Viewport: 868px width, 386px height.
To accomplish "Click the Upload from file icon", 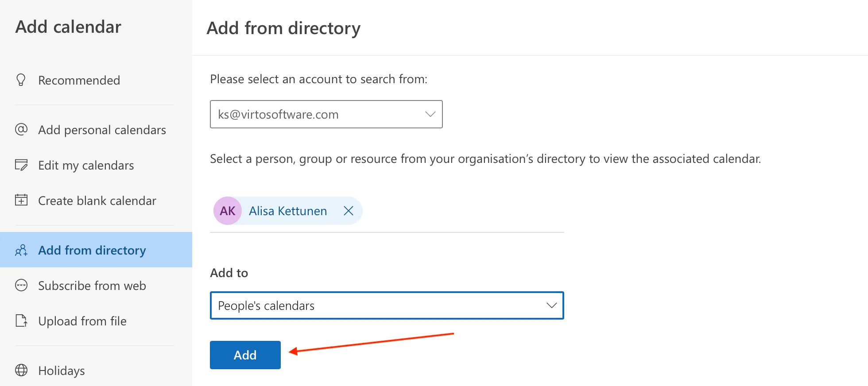I will [x=21, y=320].
